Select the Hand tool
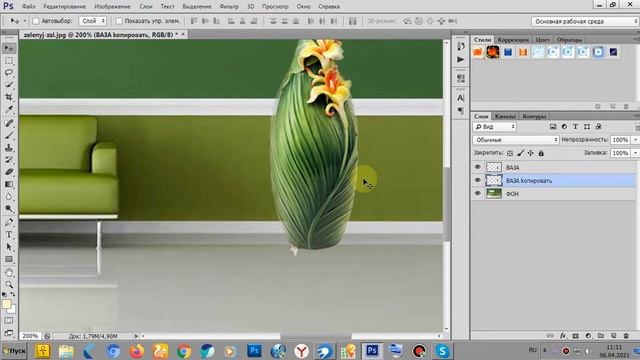 click(x=9, y=272)
